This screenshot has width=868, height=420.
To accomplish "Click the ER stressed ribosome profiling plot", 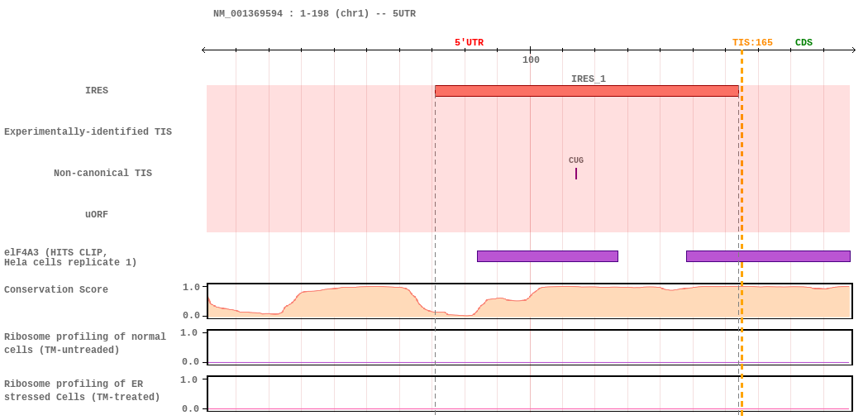I will pyautogui.click(x=529, y=394).
